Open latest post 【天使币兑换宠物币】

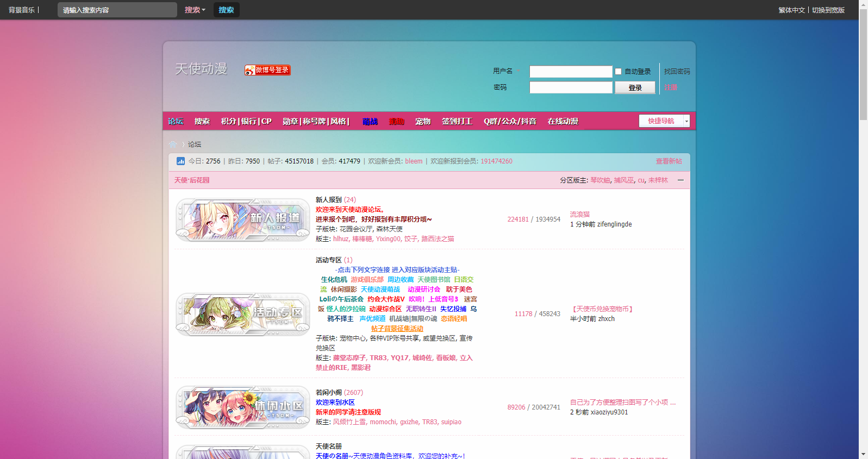tap(602, 309)
